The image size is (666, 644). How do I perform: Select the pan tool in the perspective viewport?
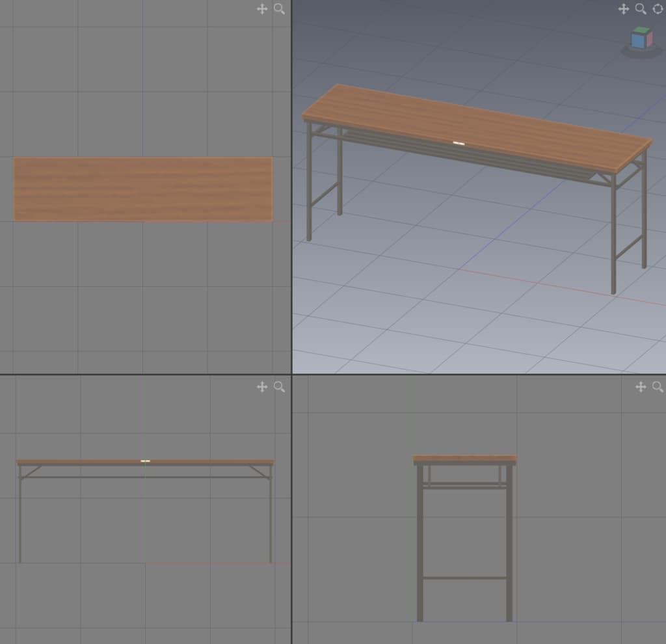click(x=623, y=9)
